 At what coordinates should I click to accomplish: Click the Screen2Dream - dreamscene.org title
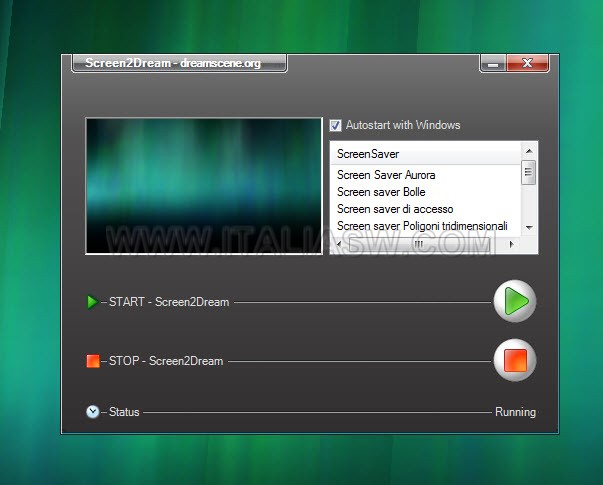pyautogui.click(x=173, y=63)
